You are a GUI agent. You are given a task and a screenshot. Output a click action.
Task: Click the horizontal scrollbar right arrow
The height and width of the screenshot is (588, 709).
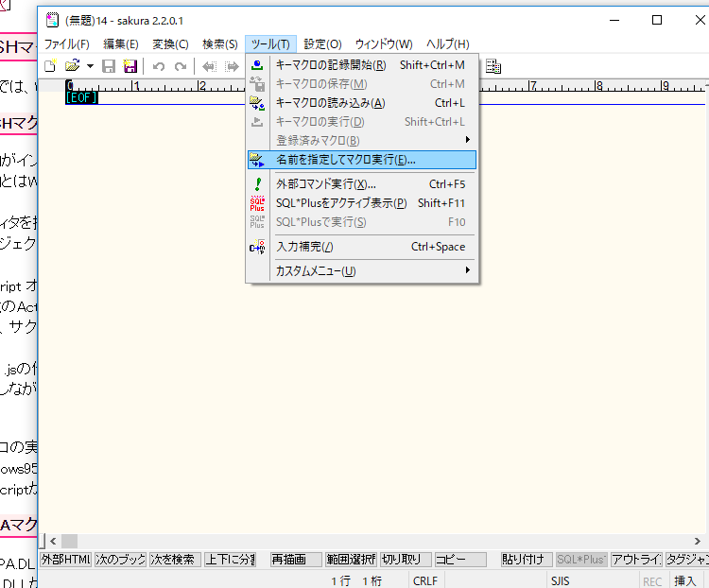point(698,541)
